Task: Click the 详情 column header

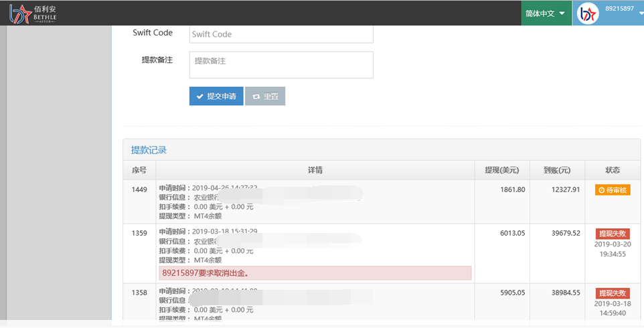Action: [x=315, y=170]
